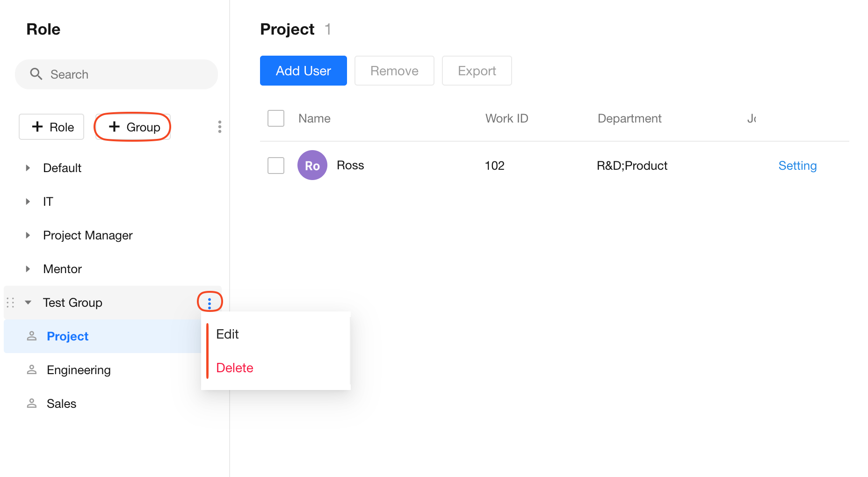The width and height of the screenshot is (868, 477).
Task: Expand the Default role group
Action: coord(28,168)
